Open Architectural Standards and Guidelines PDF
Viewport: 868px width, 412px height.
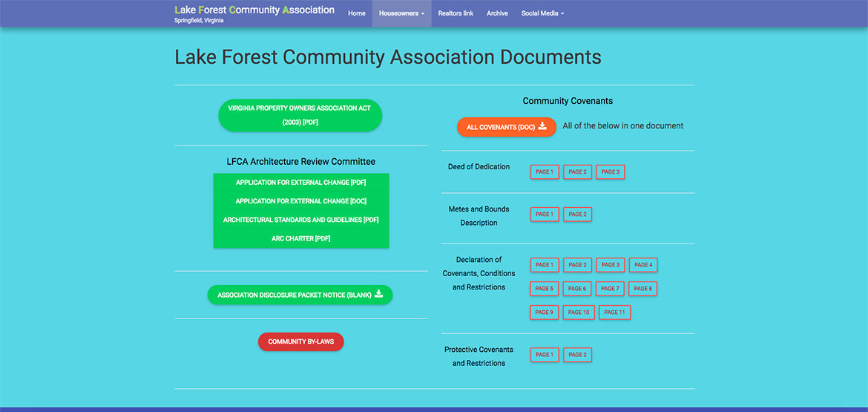click(301, 220)
